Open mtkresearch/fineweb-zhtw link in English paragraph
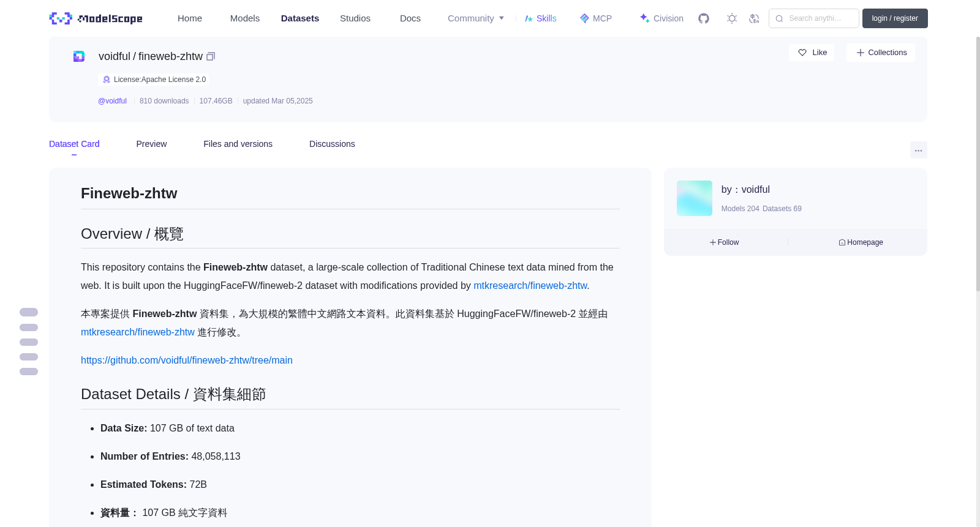 coord(530,286)
